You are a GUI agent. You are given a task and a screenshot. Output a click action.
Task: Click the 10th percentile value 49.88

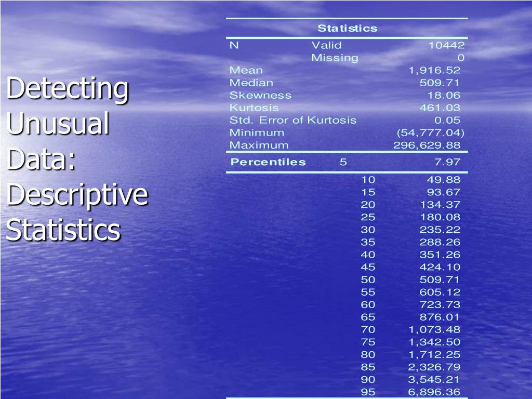(444, 180)
